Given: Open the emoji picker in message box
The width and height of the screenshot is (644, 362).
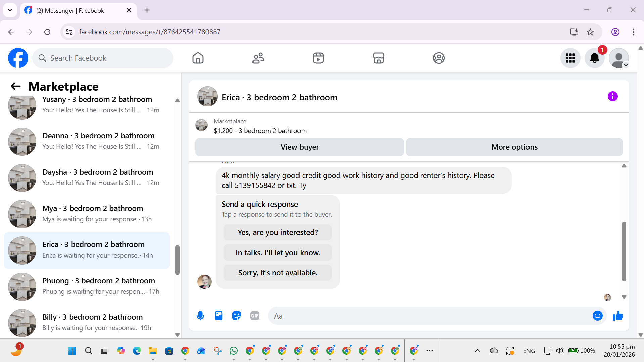Looking at the screenshot, I should pos(597,316).
